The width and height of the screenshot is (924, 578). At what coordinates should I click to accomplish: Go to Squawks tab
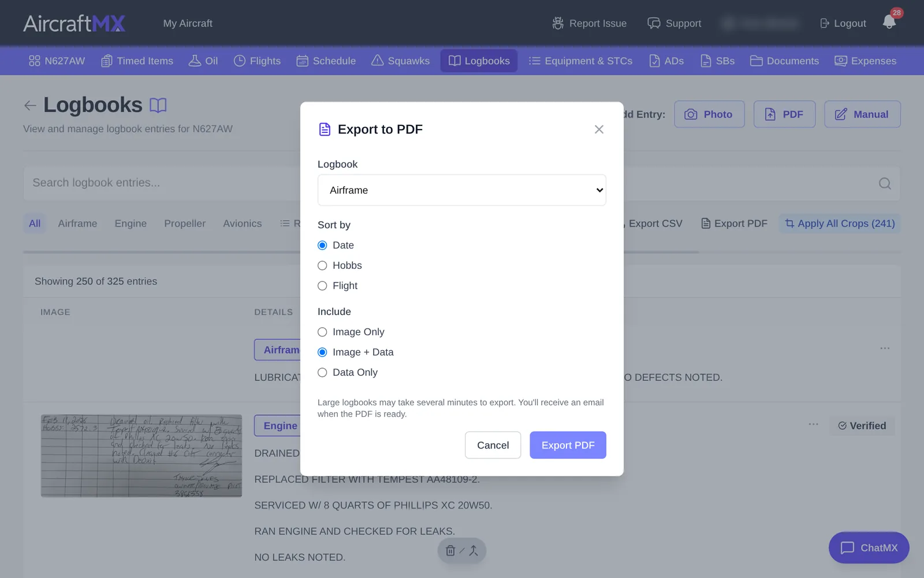(400, 61)
